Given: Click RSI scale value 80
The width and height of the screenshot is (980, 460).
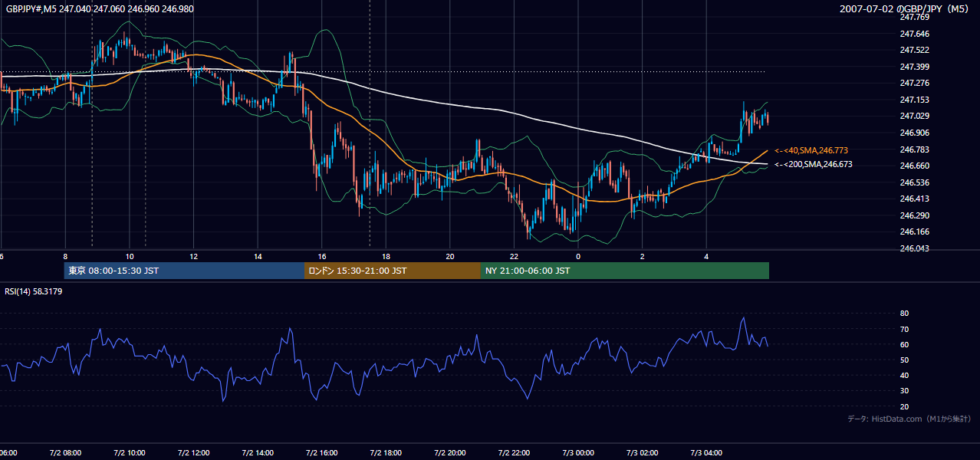Looking at the screenshot, I should coord(904,314).
